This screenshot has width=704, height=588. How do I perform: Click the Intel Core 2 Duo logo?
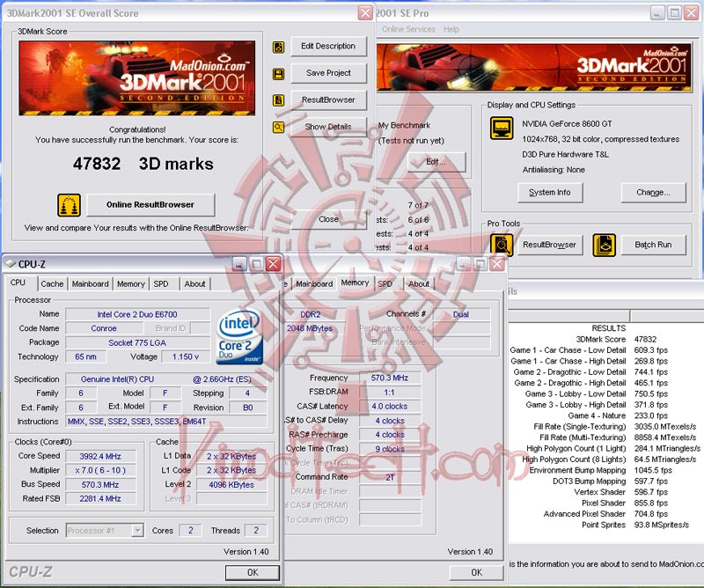[239, 337]
